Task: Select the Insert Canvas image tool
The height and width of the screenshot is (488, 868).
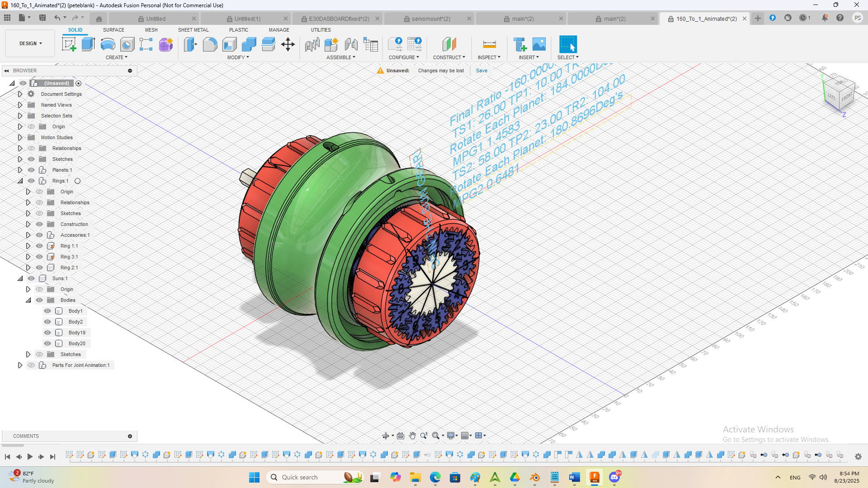Action: (x=539, y=44)
